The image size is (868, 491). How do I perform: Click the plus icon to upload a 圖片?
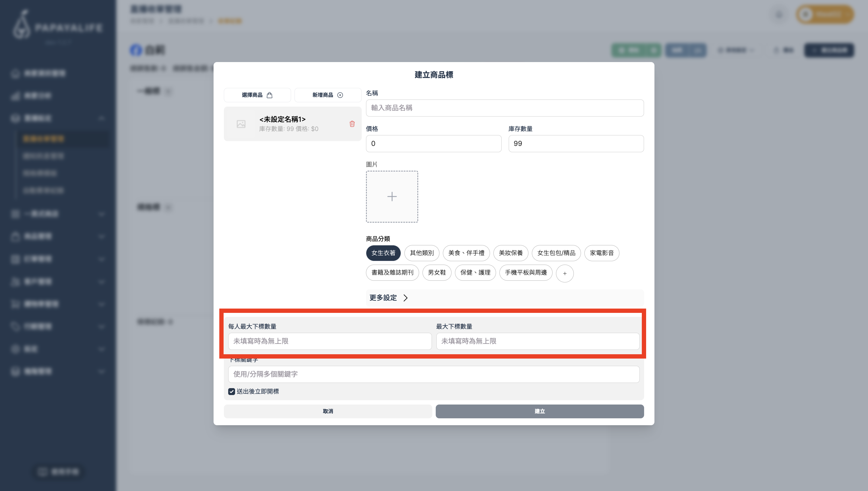pyautogui.click(x=392, y=197)
